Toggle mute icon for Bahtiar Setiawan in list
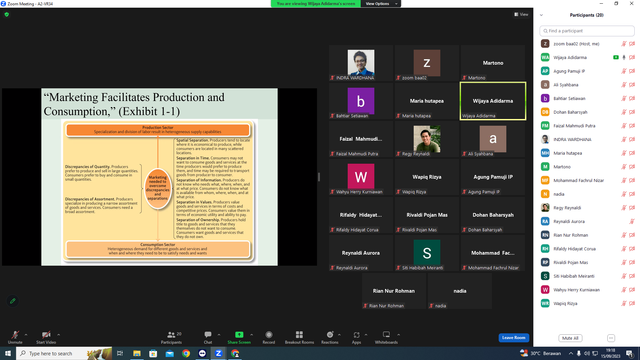The image size is (640, 360). tap(624, 98)
